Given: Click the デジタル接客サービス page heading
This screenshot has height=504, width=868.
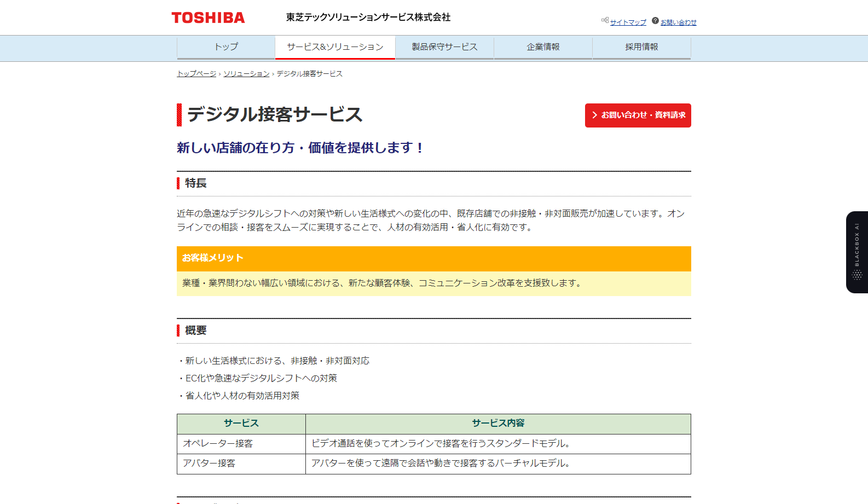Looking at the screenshot, I should coord(275,115).
